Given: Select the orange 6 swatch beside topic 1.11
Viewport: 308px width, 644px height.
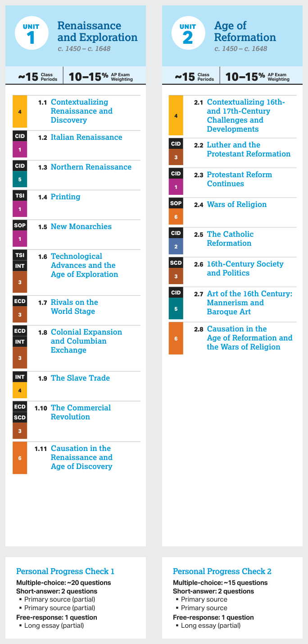Looking at the screenshot, I should [x=20, y=458].
